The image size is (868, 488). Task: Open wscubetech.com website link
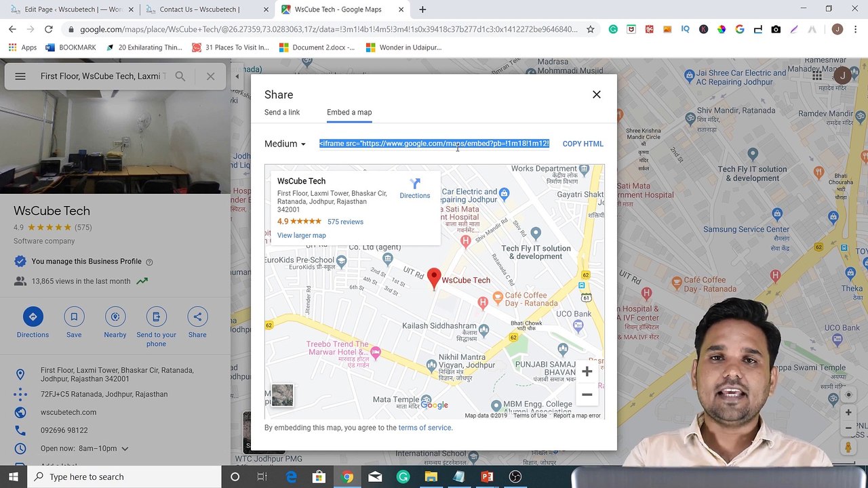(x=68, y=412)
